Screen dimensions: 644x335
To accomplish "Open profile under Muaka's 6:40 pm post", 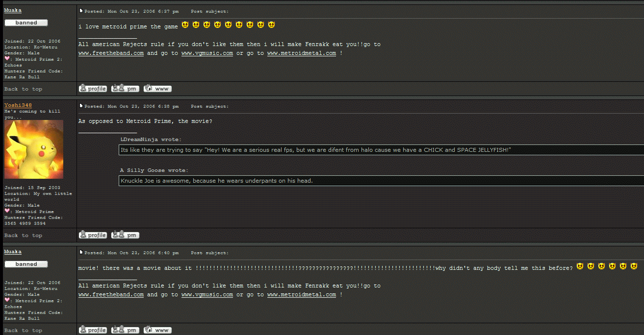I will tap(93, 330).
